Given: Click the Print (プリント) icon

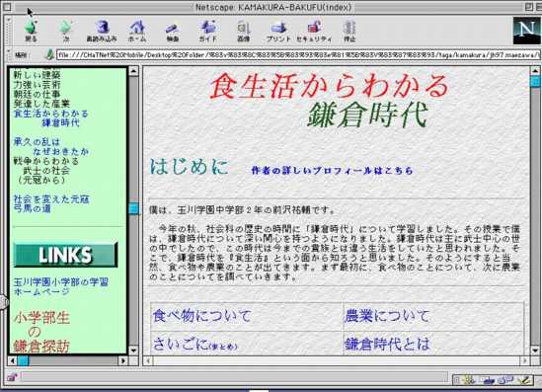Looking at the screenshot, I should [x=278, y=31].
